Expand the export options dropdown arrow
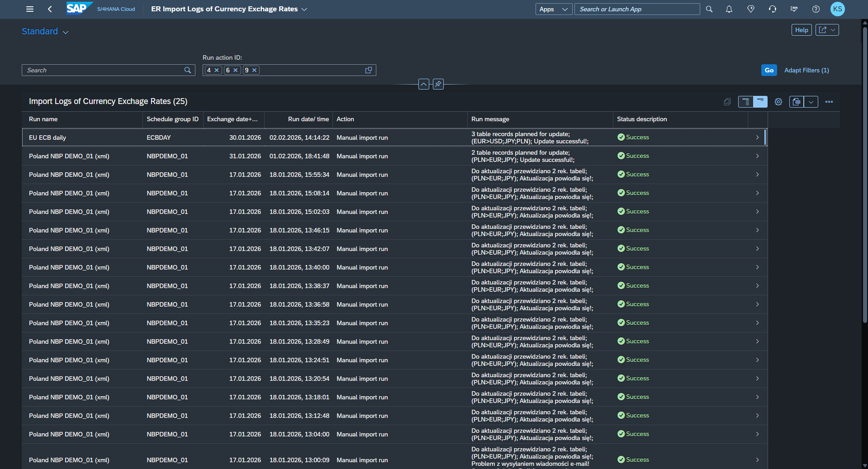This screenshot has width=868, height=469. (811, 102)
